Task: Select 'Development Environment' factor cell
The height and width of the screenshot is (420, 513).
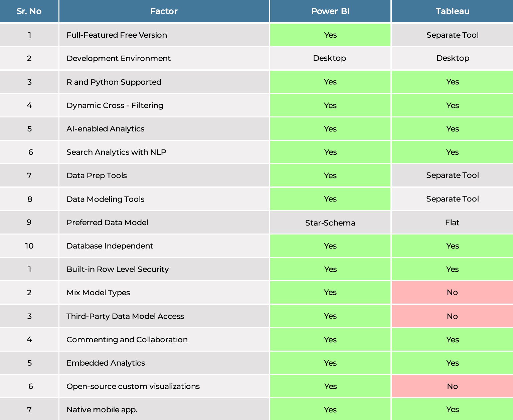Action: click(164, 58)
